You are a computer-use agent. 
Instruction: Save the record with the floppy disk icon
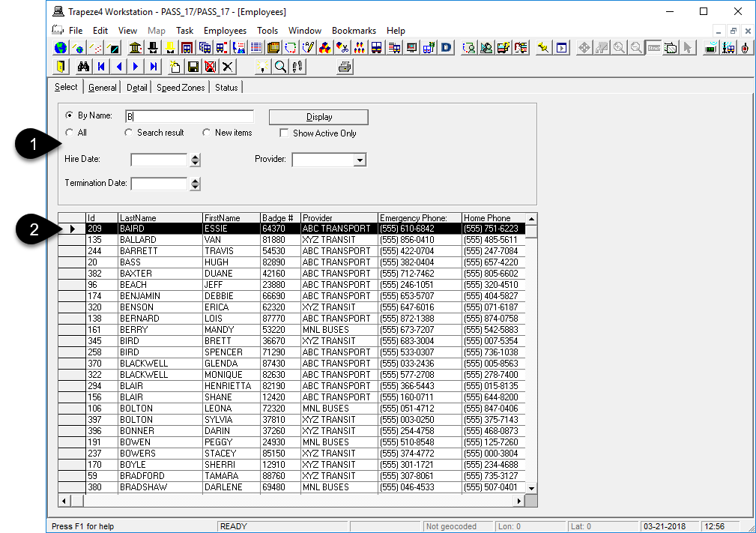(193, 66)
